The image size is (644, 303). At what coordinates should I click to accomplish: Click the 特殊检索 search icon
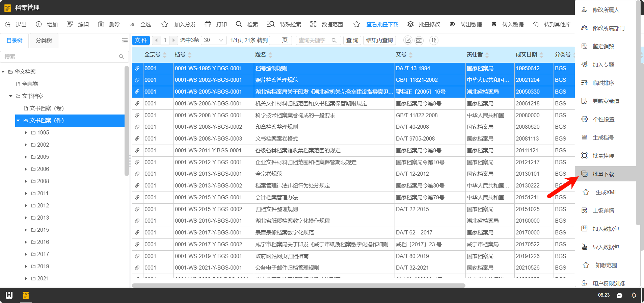271,24
